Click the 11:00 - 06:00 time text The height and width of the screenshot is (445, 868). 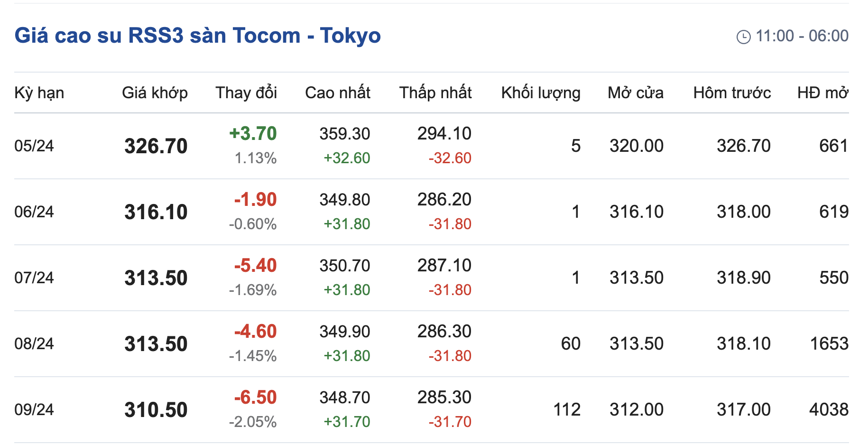click(802, 36)
